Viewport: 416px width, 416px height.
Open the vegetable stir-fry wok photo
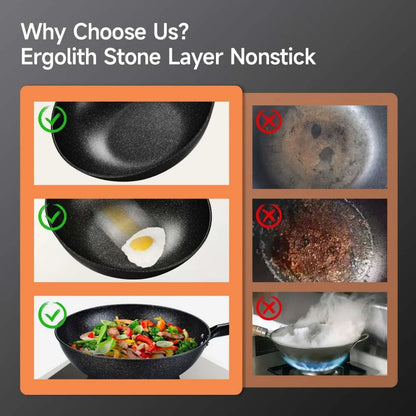(132, 337)
